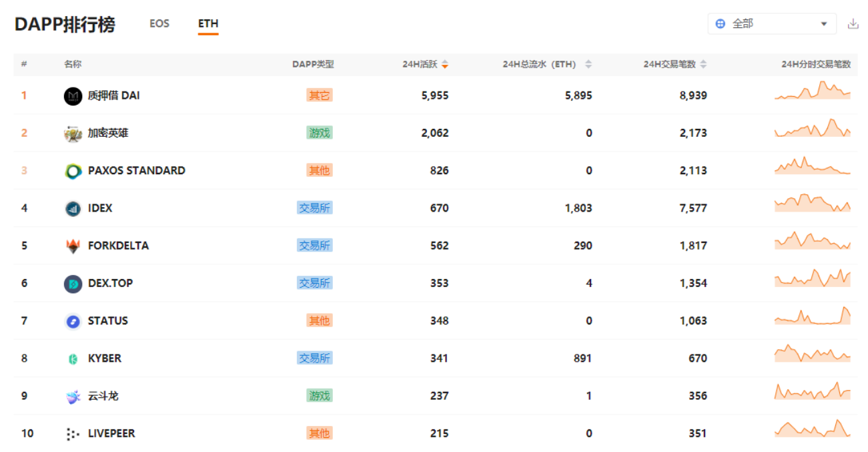Open the FORKDELTA name link

coord(118,246)
